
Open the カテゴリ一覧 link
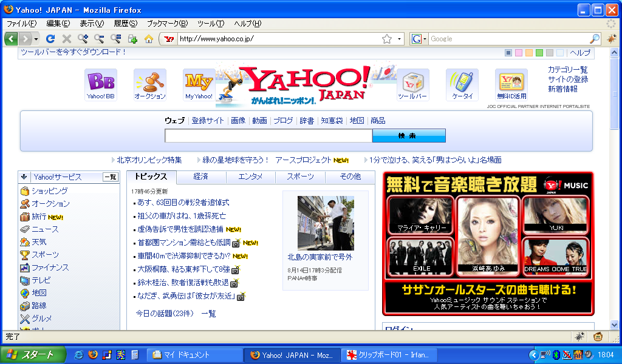[568, 70]
